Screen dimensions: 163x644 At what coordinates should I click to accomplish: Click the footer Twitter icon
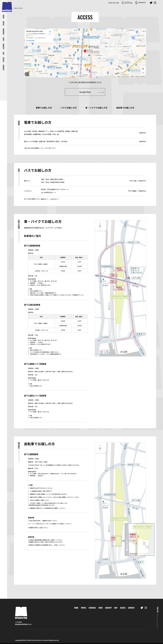click(x=142, y=608)
